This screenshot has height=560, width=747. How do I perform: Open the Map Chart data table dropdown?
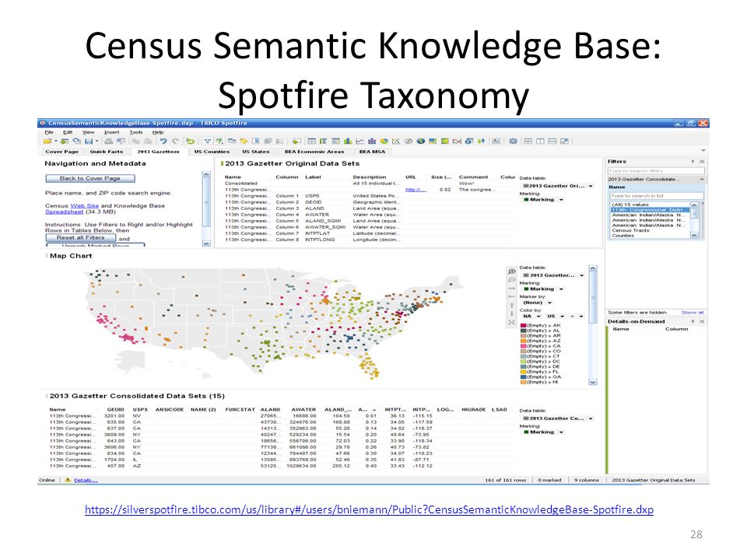[x=553, y=275]
